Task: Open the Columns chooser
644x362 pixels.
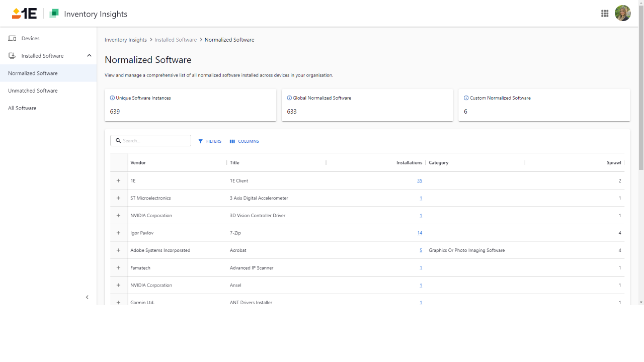Action: click(x=245, y=141)
